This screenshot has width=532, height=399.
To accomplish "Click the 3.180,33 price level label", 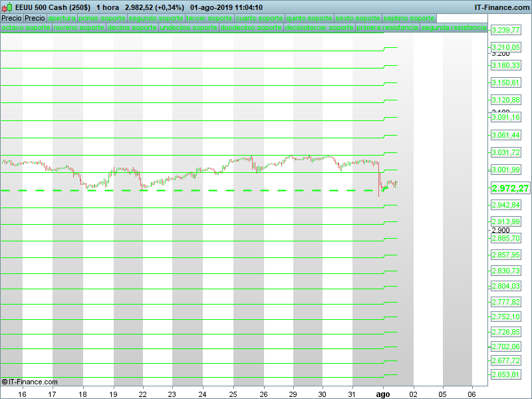I will coord(506,65).
